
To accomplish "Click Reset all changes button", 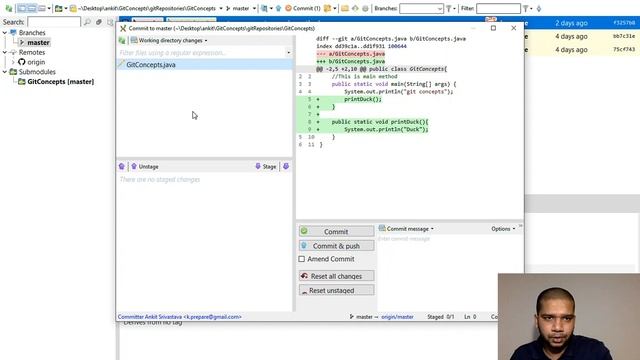I will click(x=336, y=276).
